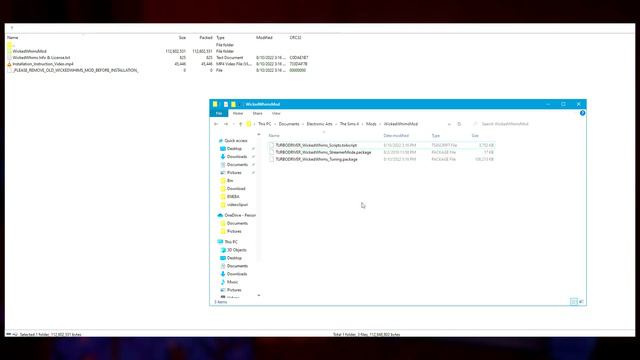Select _PLEASE_REMOVE_OLD_WICKEDWHIMS_MOD file in archive
Image resolution: width=640 pixels, height=360 pixels.
point(76,70)
